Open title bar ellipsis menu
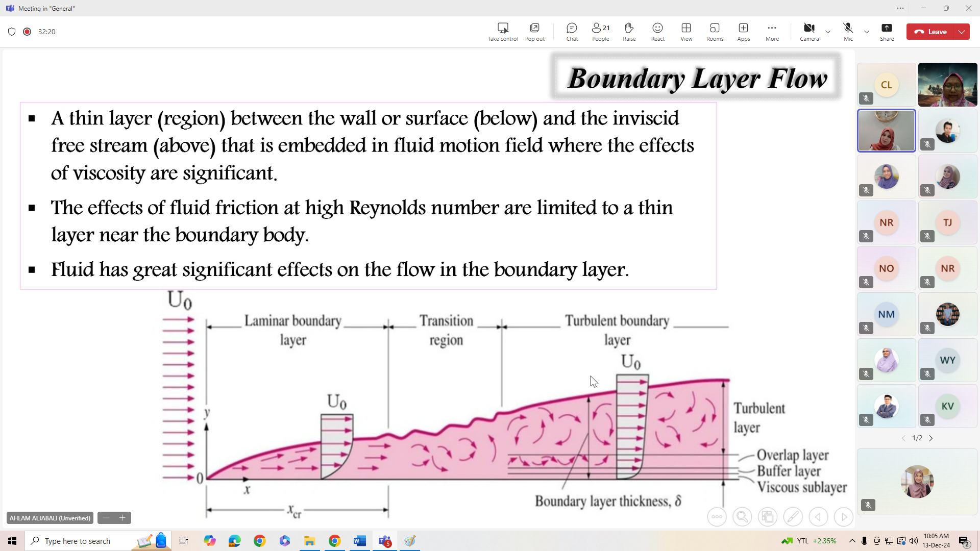This screenshot has width=980, height=551. [900, 8]
